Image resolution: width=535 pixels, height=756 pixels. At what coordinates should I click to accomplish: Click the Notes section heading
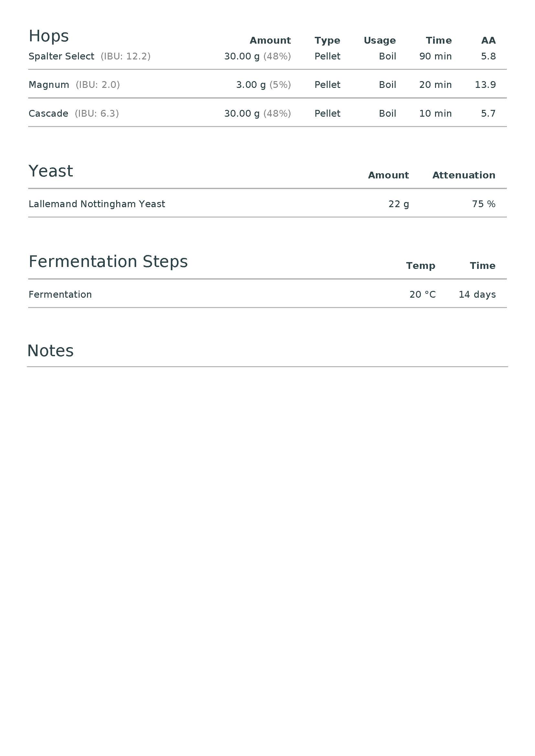50,351
